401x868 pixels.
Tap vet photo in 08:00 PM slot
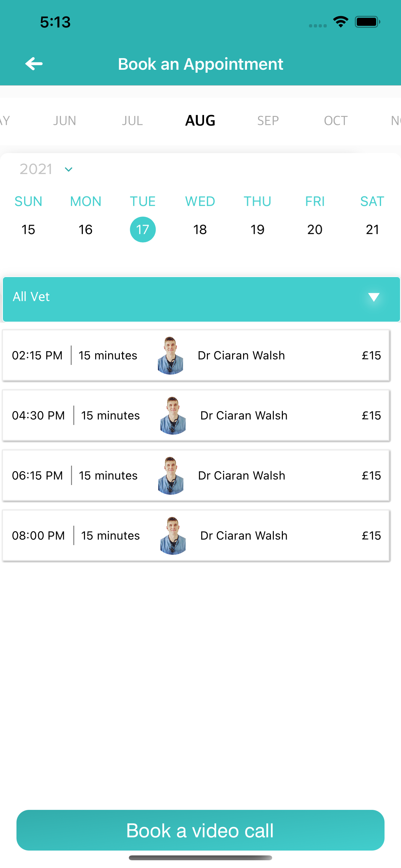(173, 535)
